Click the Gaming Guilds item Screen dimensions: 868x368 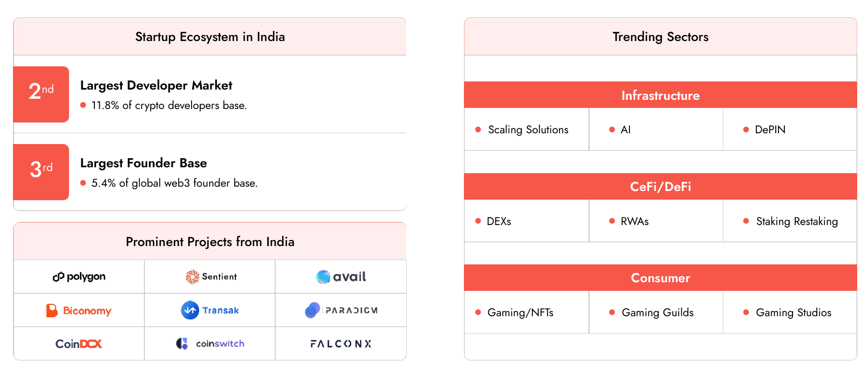click(657, 312)
